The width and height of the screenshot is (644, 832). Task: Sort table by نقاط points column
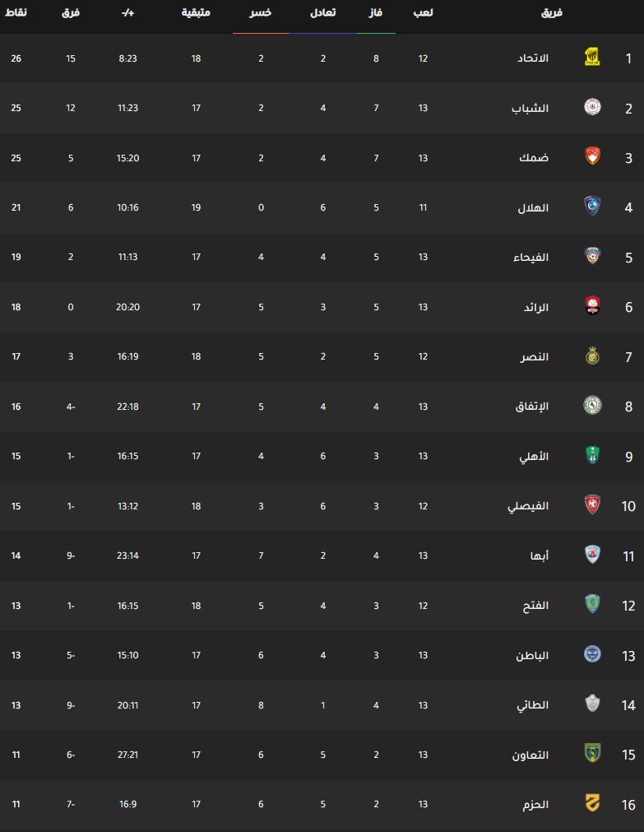point(16,12)
